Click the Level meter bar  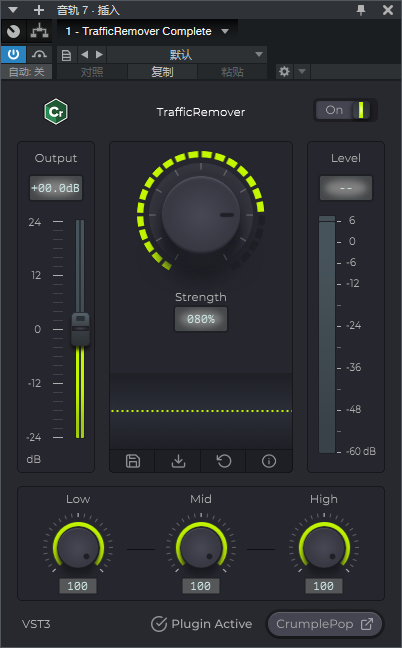coord(327,334)
